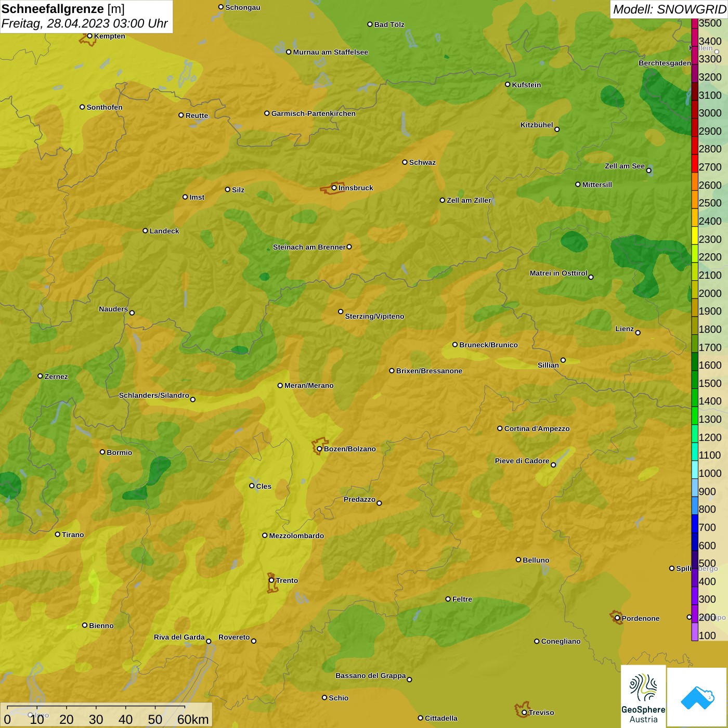Screen dimensions: 728x728
Task: Click the Reutte label
Action: (197, 115)
